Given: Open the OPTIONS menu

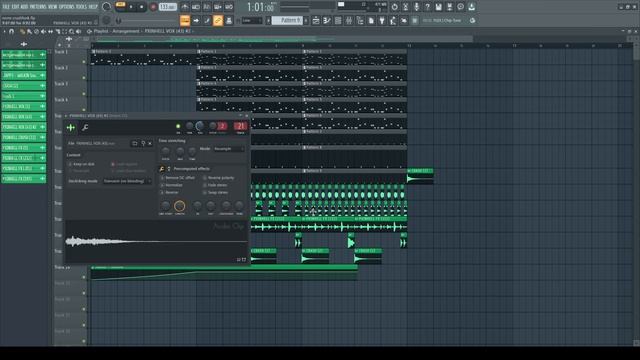Looking at the screenshot, I should 67,7.
